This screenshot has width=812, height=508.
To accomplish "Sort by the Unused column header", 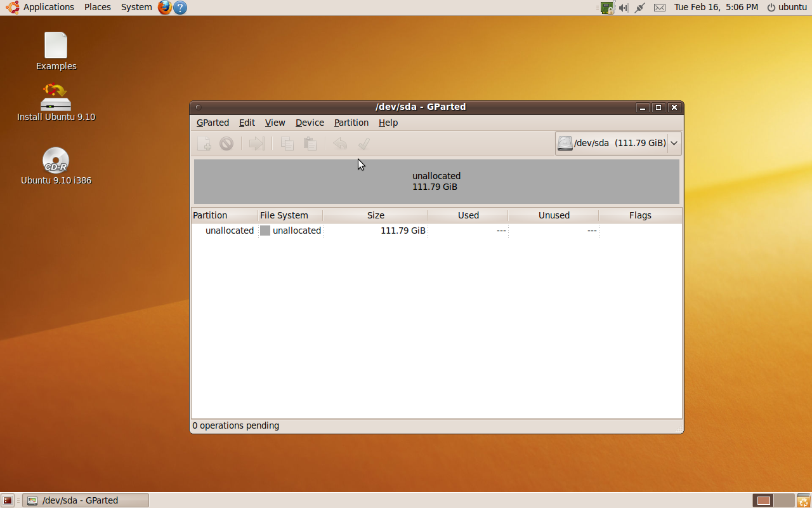I will [x=554, y=215].
